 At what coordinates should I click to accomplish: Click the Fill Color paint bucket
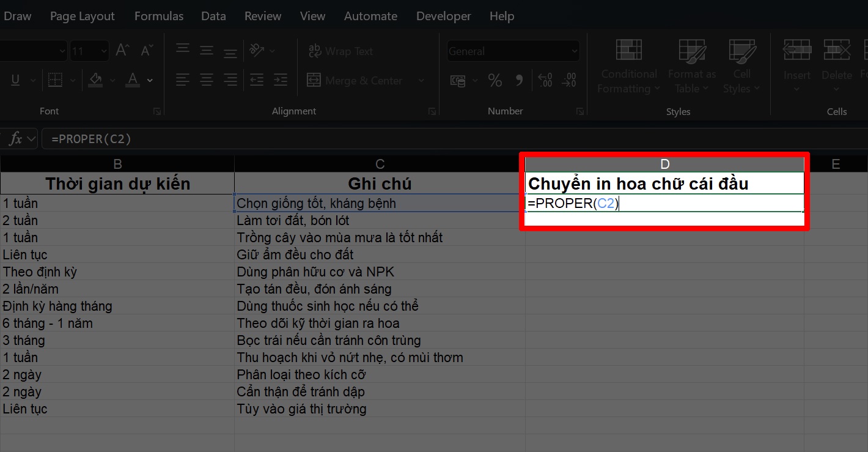[95, 80]
